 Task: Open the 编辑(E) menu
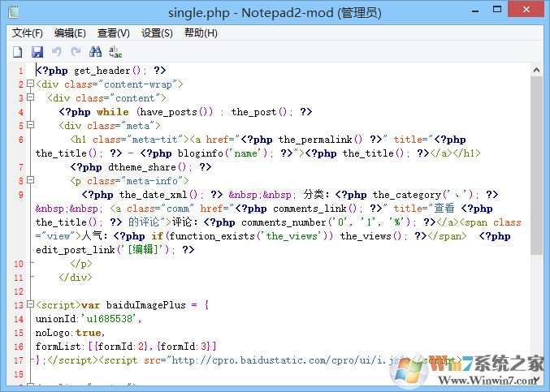click(70, 33)
